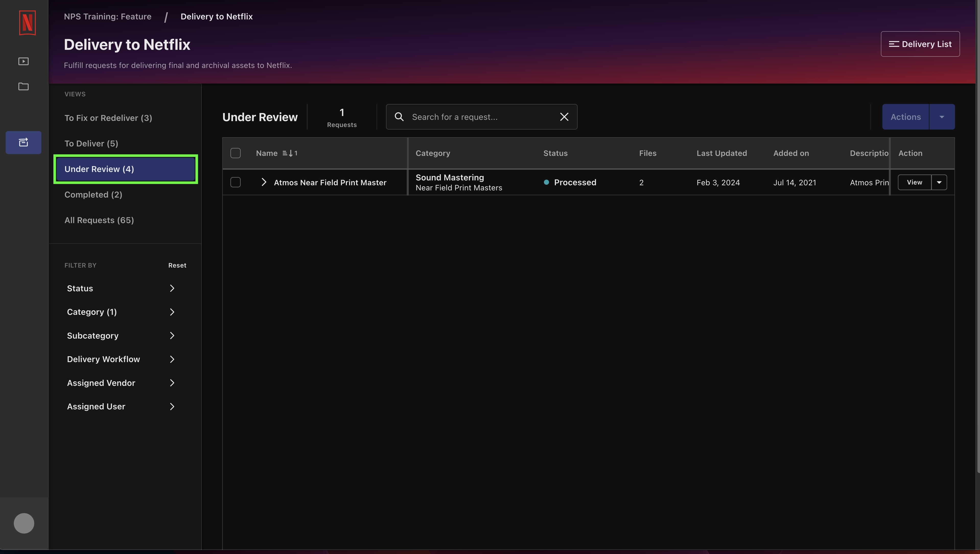Click the Delivery to Netflix breadcrumb
The image size is (980, 554).
[216, 16]
